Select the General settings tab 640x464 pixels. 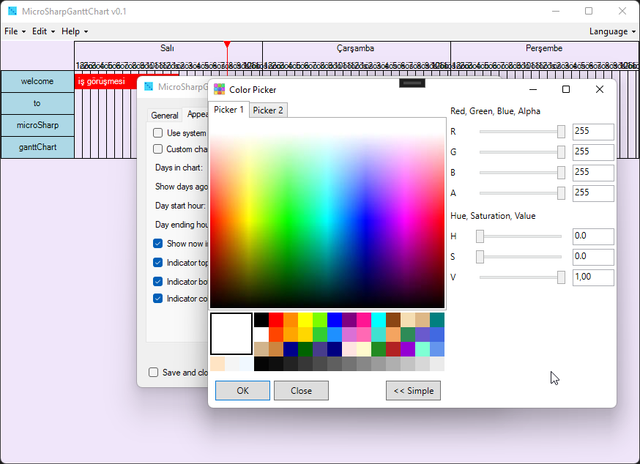[x=164, y=115]
